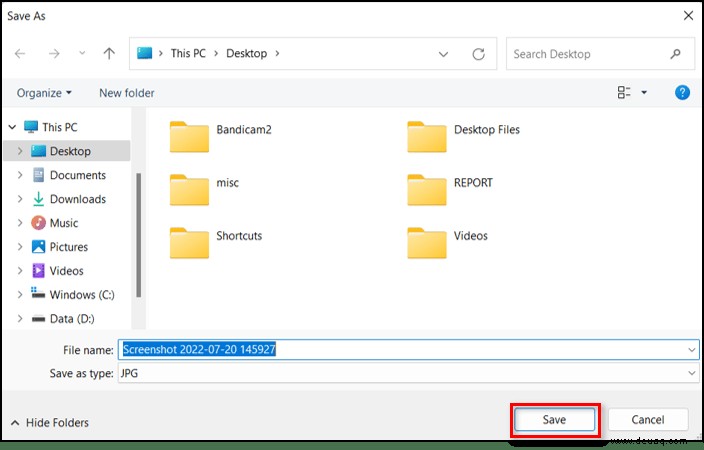
Task: Open the Help question mark icon
Action: pos(682,93)
